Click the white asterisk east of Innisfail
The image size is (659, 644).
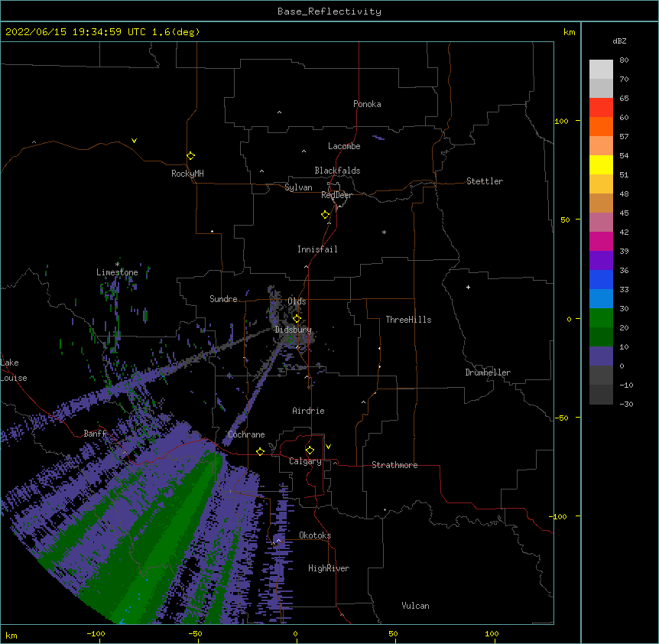(x=384, y=232)
